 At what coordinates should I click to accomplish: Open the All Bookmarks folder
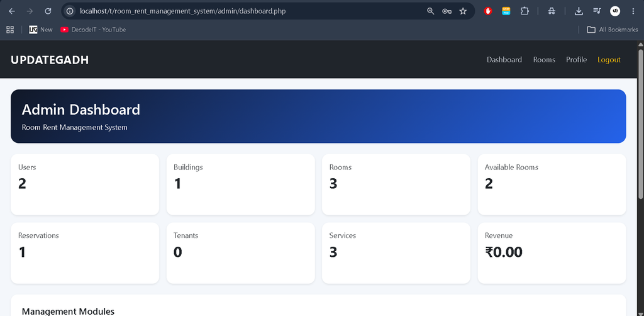(x=613, y=30)
